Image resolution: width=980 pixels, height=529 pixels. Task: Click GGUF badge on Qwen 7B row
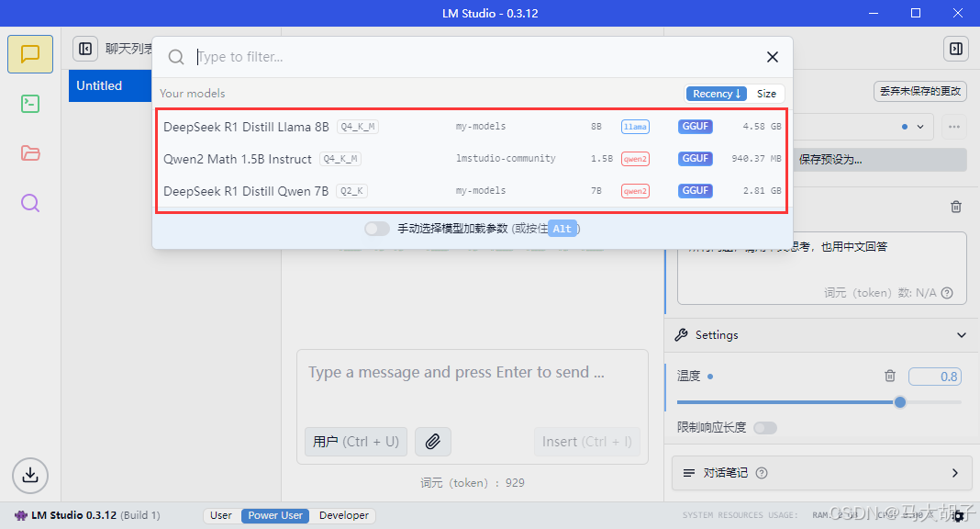click(x=695, y=191)
